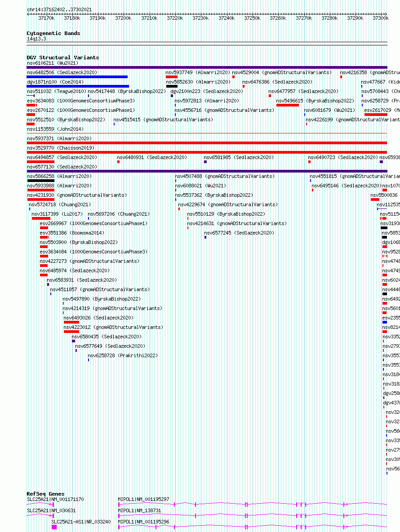Click the RefSeq Genes track title
The height and width of the screenshot is (532, 400).
coord(45,494)
